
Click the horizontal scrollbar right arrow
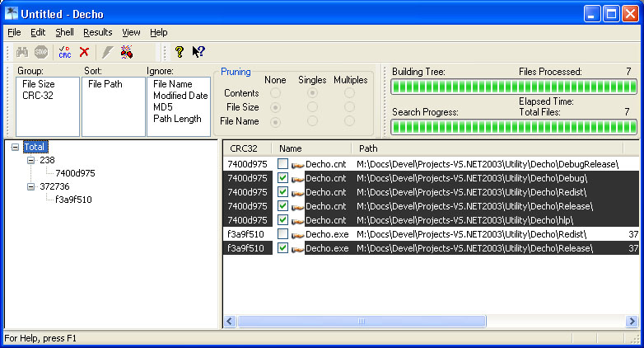click(x=632, y=322)
